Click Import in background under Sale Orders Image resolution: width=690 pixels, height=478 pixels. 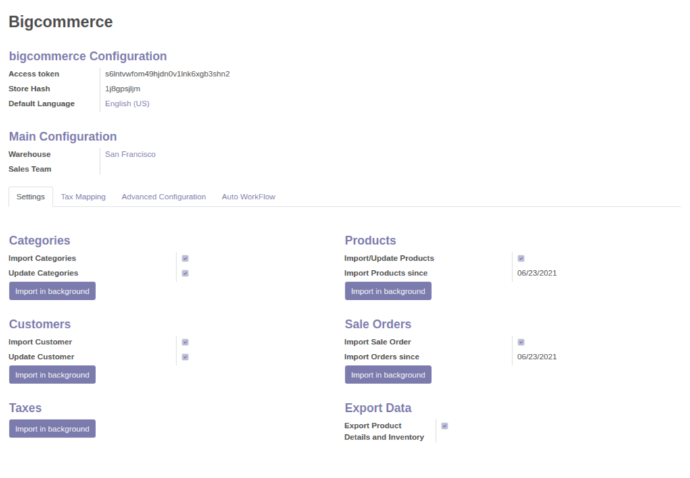click(388, 375)
